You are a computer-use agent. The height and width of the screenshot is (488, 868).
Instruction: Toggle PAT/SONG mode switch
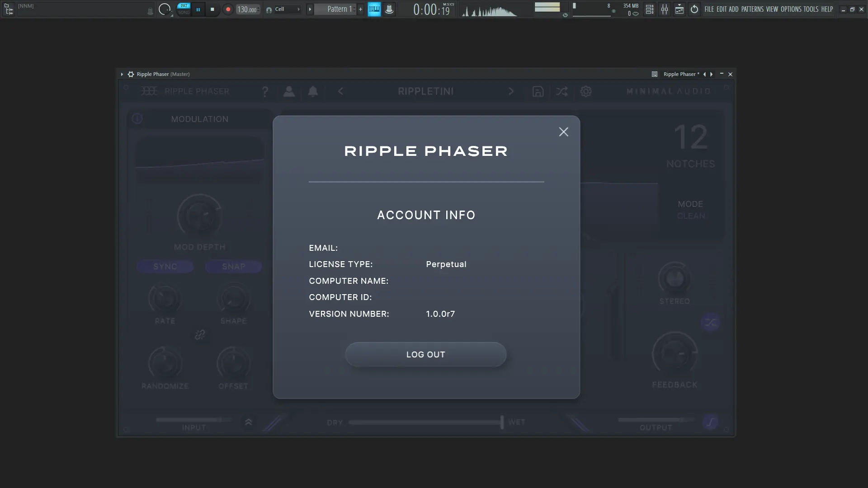(x=184, y=9)
